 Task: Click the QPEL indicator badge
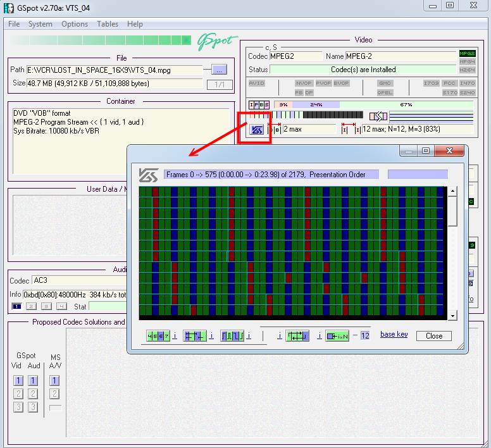385,92
